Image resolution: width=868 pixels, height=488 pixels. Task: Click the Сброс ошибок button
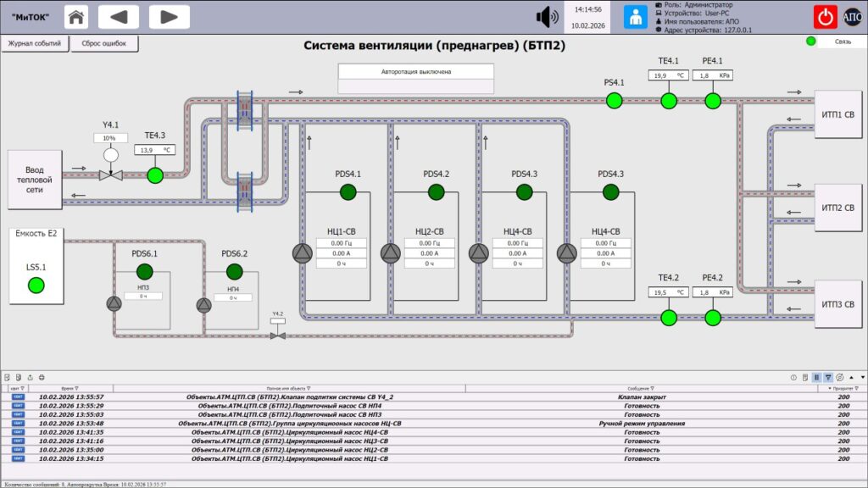coord(104,43)
